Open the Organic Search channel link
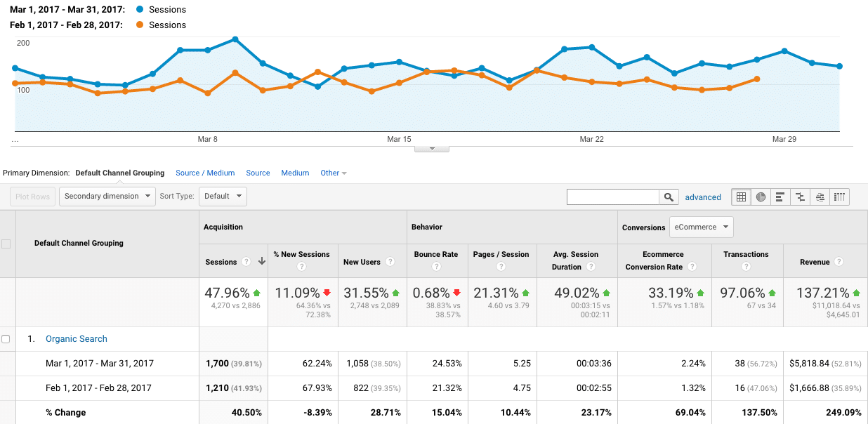The width and height of the screenshot is (868, 424). click(77, 339)
